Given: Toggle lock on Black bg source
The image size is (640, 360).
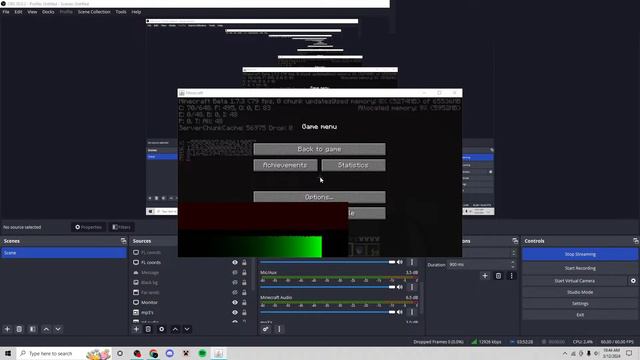Looking at the screenshot, I should pos(244,282).
